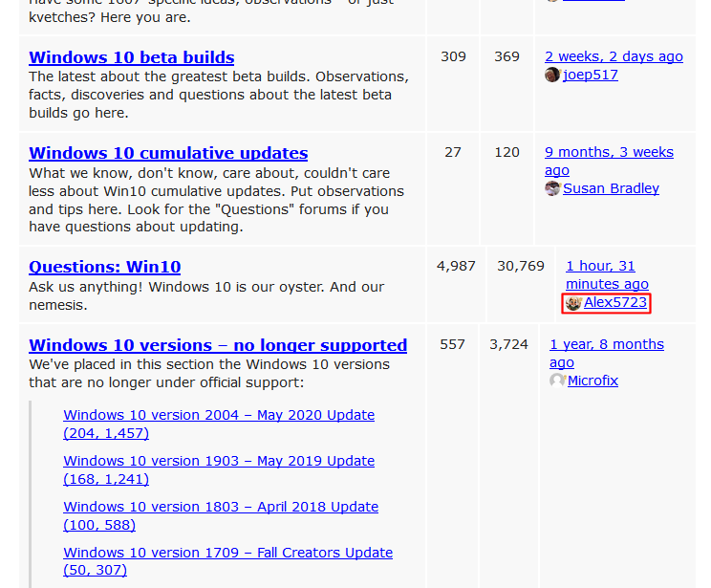This screenshot has width=711, height=588.
Task: Click post count 3,724 for no longer supported
Action: (508, 344)
